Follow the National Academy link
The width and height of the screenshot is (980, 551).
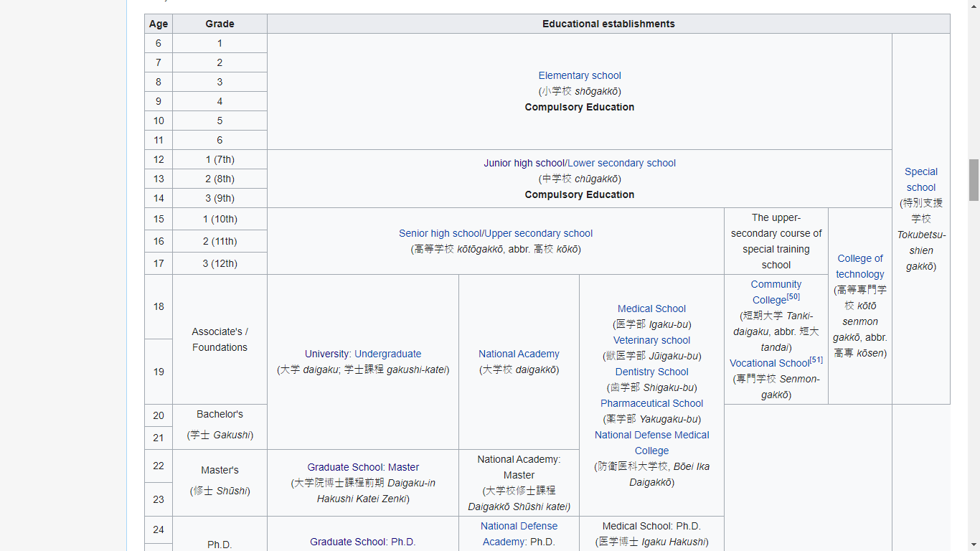[519, 354]
